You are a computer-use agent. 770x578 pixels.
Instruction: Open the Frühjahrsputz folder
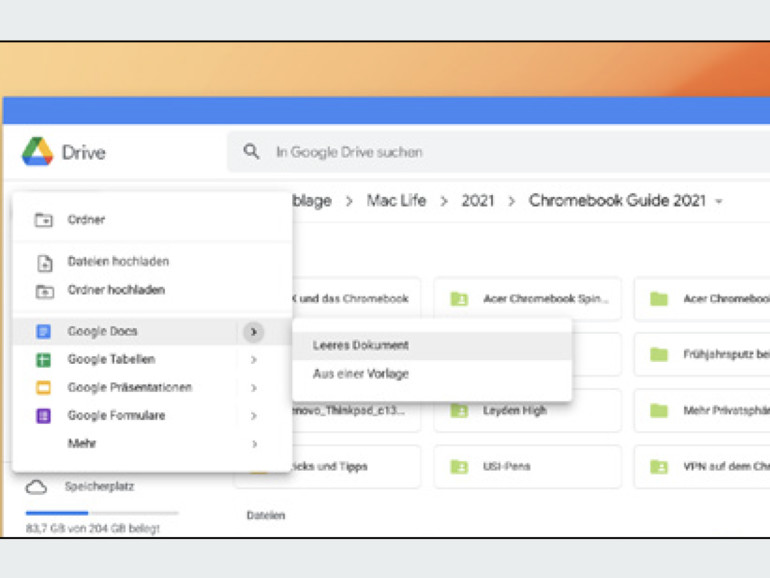pos(702,354)
